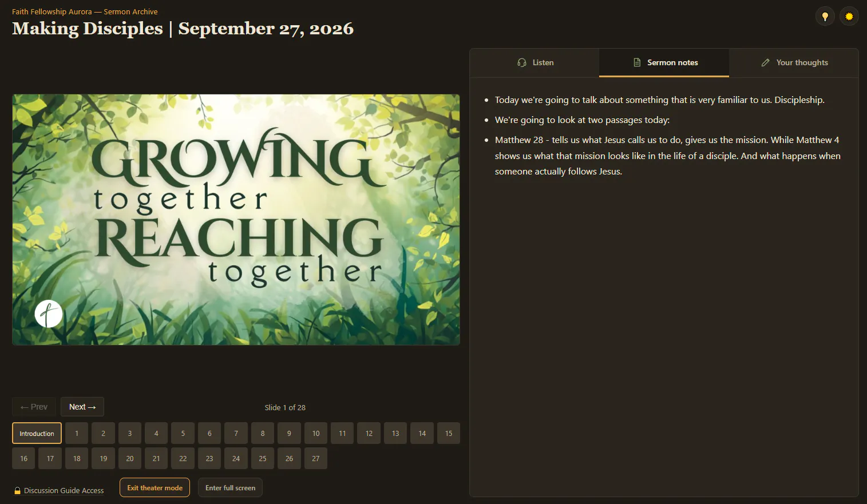
Task: Jump to slide 8
Action: (x=263, y=433)
